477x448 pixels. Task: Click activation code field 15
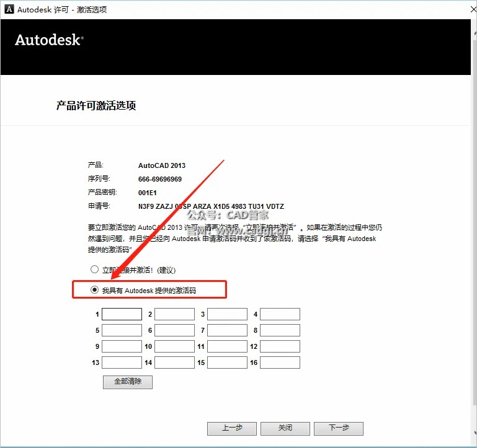tap(227, 362)
